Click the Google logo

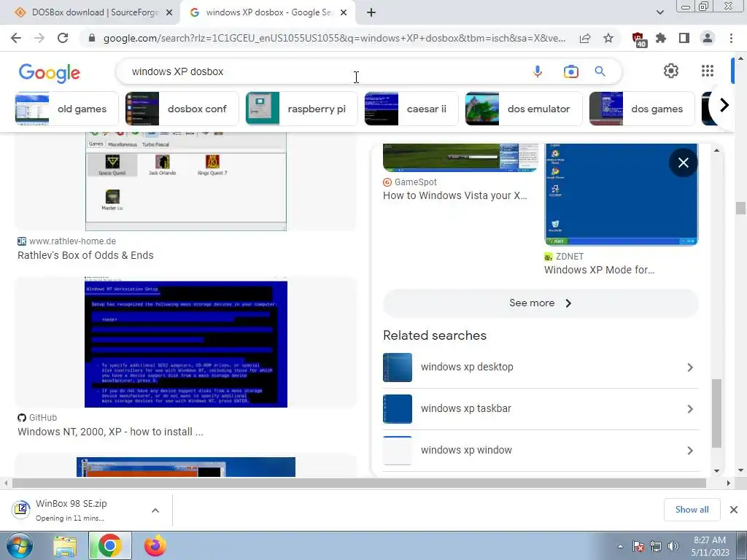click(50, 73)
